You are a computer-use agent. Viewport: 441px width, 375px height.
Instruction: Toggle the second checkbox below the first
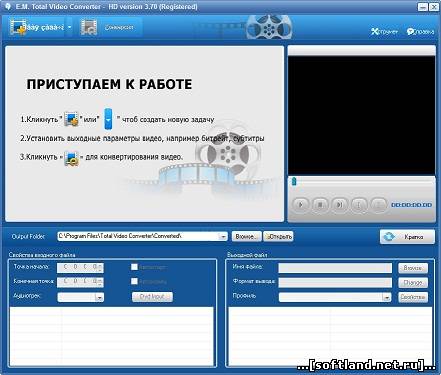134,281
